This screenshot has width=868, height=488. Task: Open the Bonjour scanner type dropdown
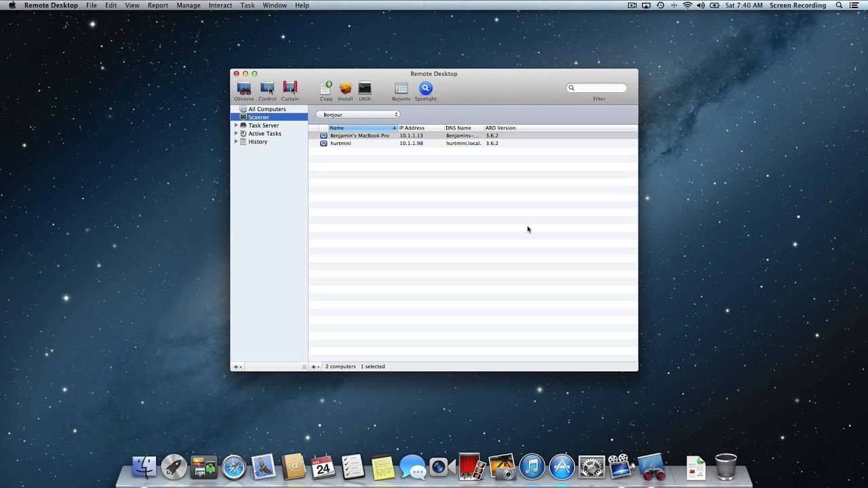[358, 115]
